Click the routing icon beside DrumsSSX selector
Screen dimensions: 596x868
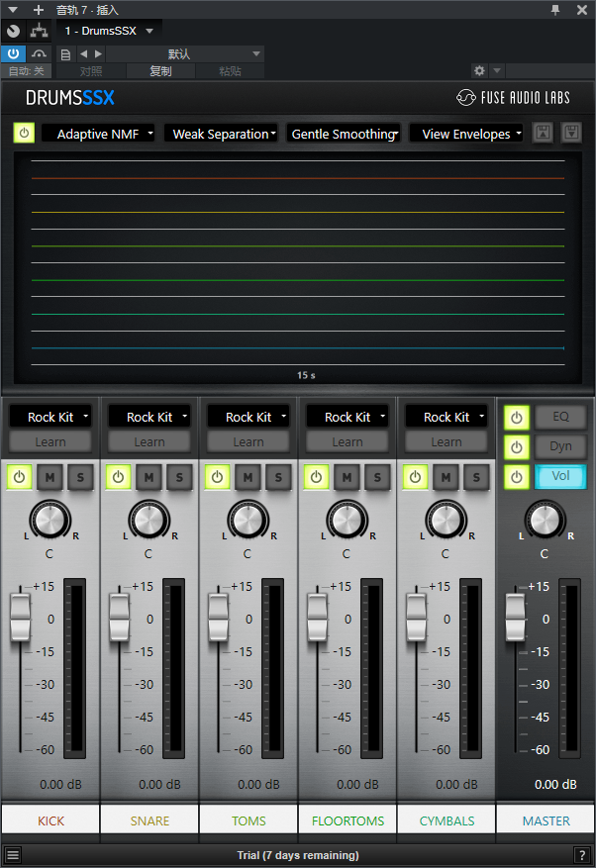(39, 31)
